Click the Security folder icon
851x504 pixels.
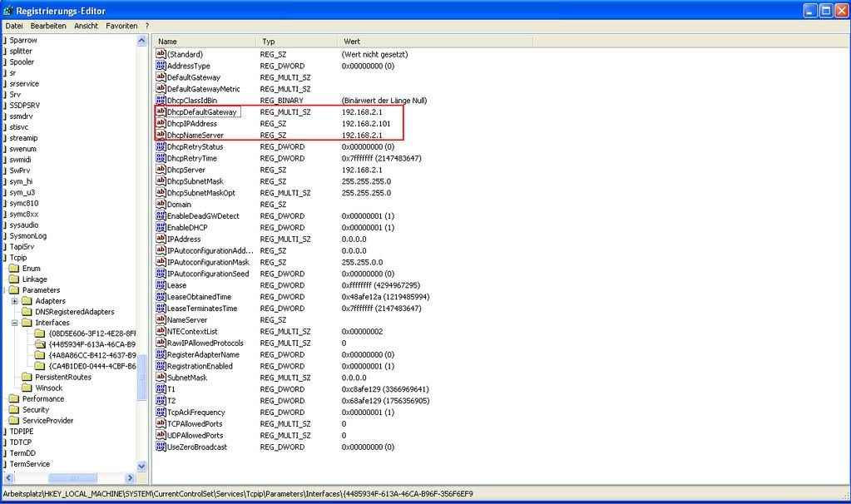click(x=14, y=409)
